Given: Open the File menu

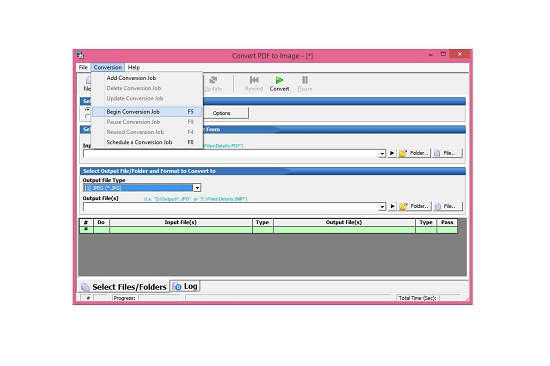Looking at the screenshot, I should (x=83, y=67).
